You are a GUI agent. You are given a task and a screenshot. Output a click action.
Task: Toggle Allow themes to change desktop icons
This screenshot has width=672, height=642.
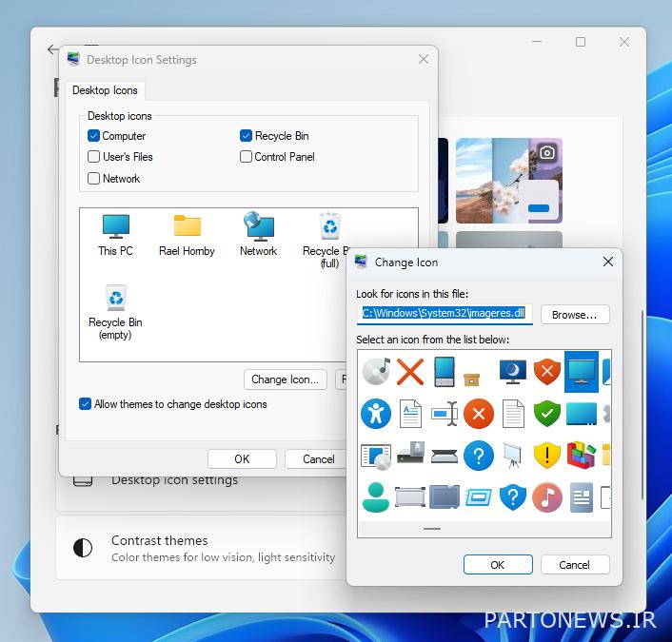click(86, 404)
